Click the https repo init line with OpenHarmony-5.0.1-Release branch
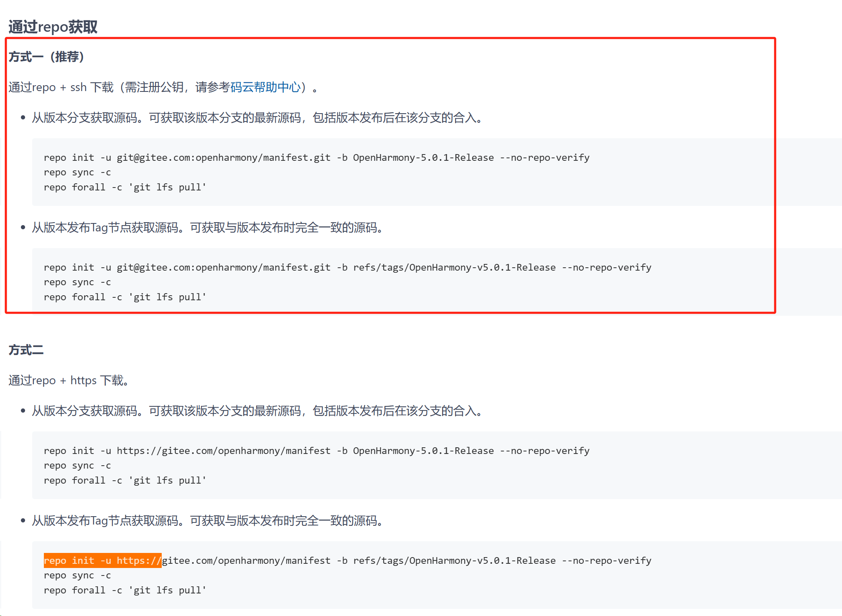The height and width of the screenshot is (616, 842). (316, 451)
